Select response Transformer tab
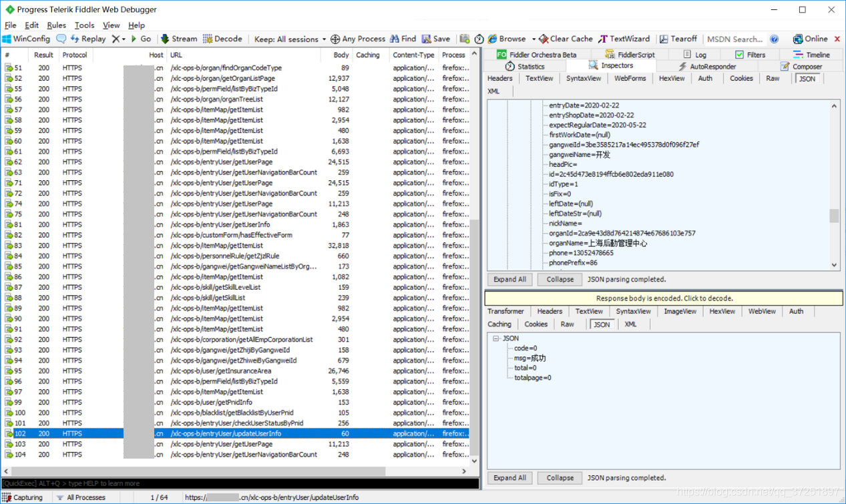The image size is (846, 504). (x=506, y=311)
